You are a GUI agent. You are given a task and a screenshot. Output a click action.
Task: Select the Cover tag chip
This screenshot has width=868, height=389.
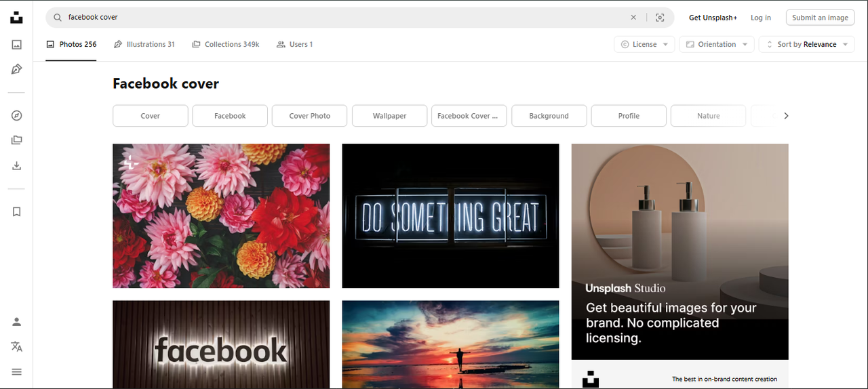click(x=151, y=116)
